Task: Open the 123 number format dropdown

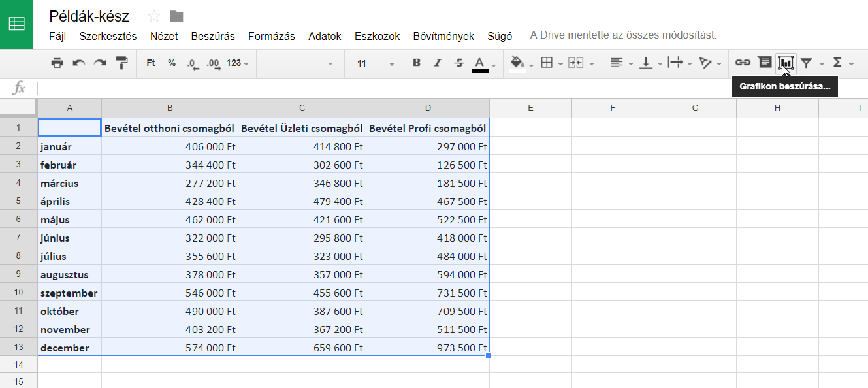Action: [237, 63]
